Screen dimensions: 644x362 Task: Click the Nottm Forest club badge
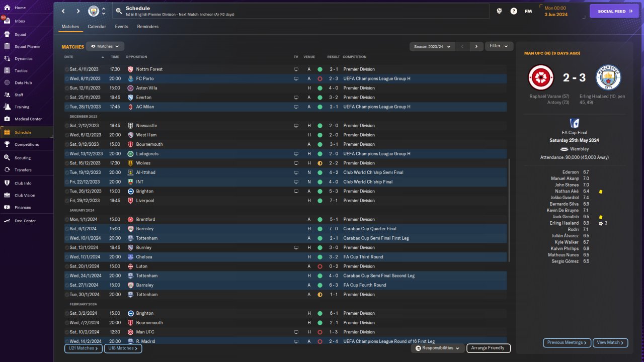click(x=130, y=69)
